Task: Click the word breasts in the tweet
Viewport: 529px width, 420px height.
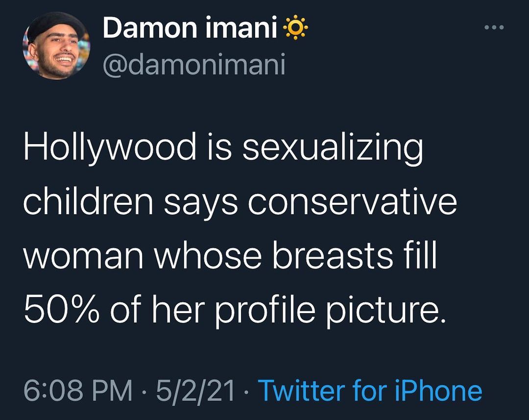Action: pos(333,256)
